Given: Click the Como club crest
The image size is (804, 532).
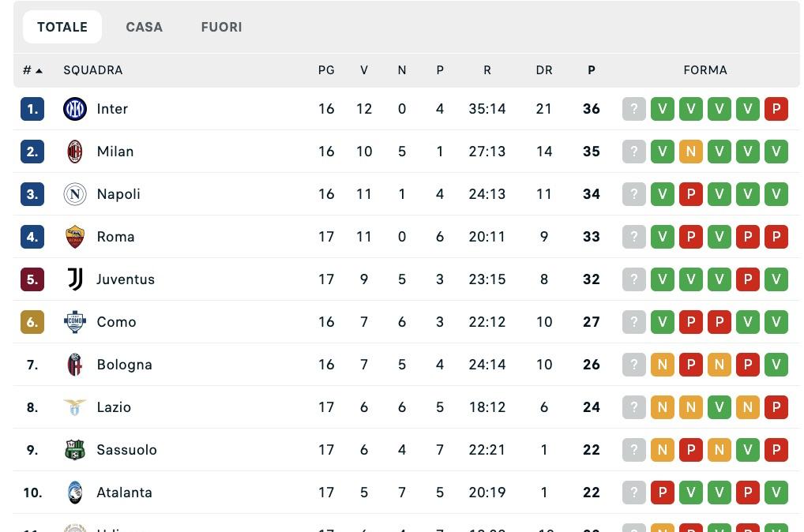Looking at the screenshot, I should [x=75, y=322].
